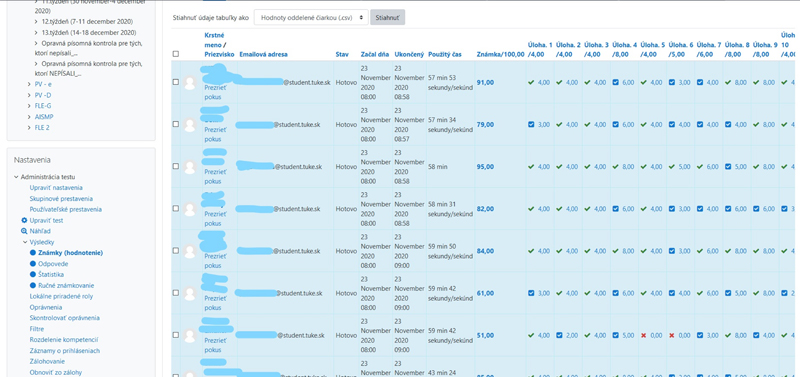Click the blue bullet beside Odpovede

pyautogui.click(x=33, y=264)
